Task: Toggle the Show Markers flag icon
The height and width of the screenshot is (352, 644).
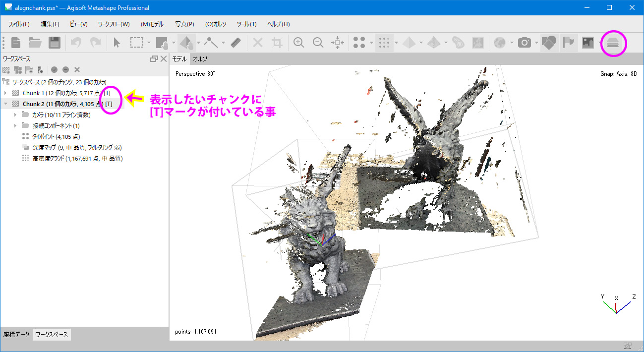Action: click(568, 43)
